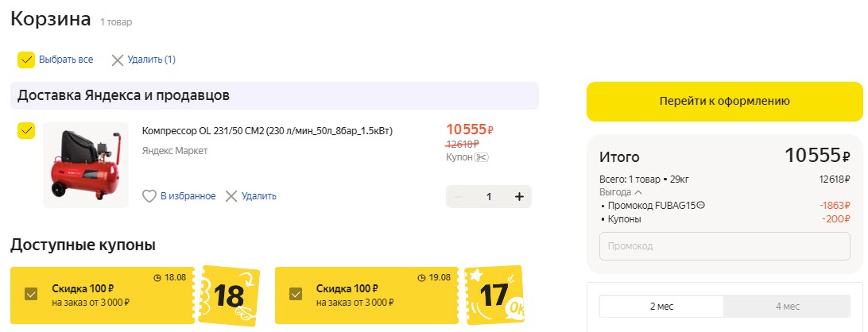Viewport: 868px width, 332px height.
Task: Click in the Промокод input field
Action: click(x=723, y=246)
